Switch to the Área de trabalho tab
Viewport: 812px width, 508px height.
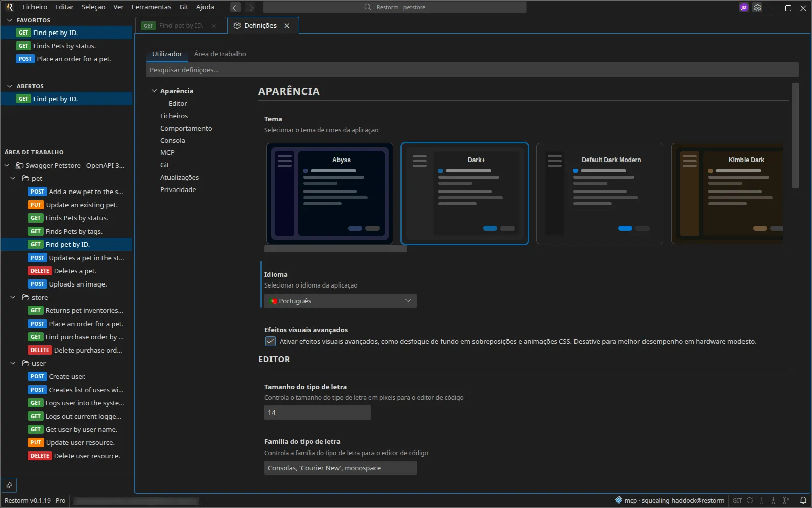pyautogui.click(x=220, y=54)
